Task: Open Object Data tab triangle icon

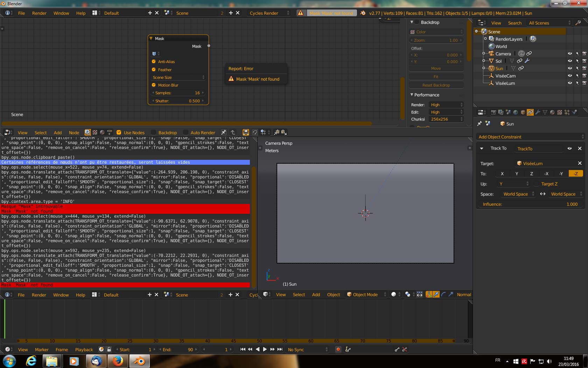Action: 545,113
